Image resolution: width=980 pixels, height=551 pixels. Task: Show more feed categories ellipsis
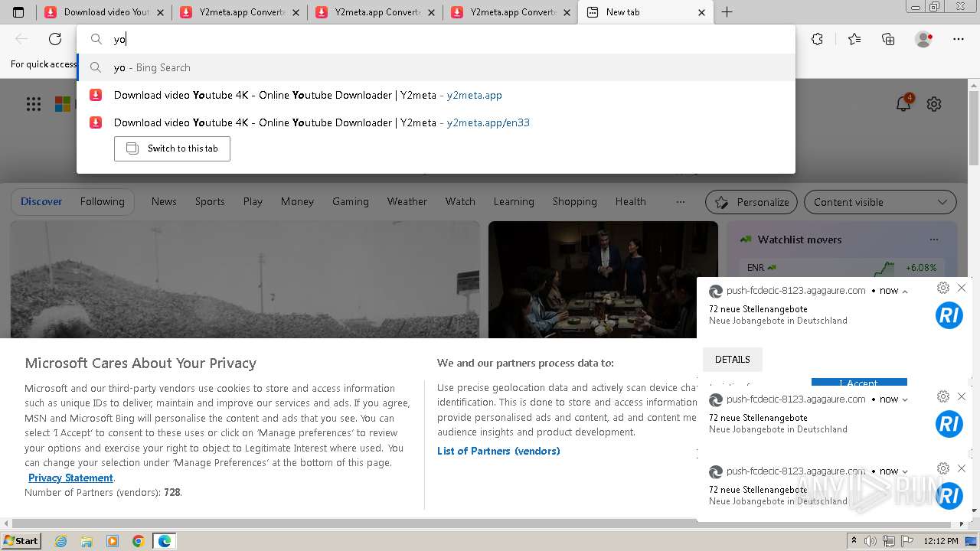coord(681,202)
